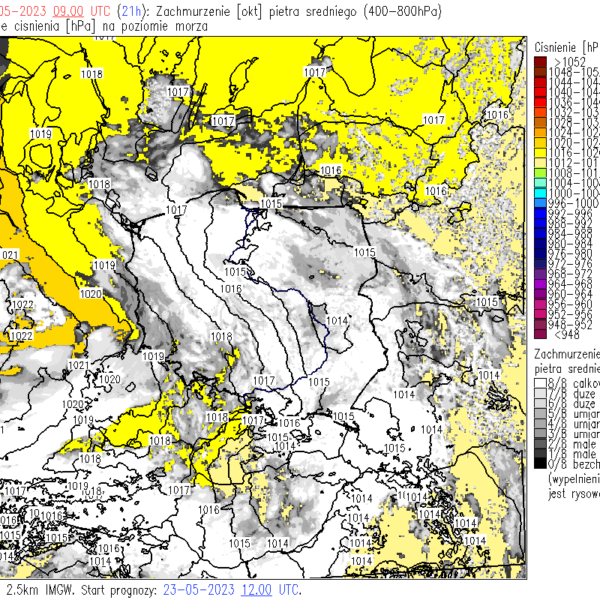Select the 1016-1020 bright yellow swatch
The width and height of the screenshot is (600, 600).
pos(540,153)
